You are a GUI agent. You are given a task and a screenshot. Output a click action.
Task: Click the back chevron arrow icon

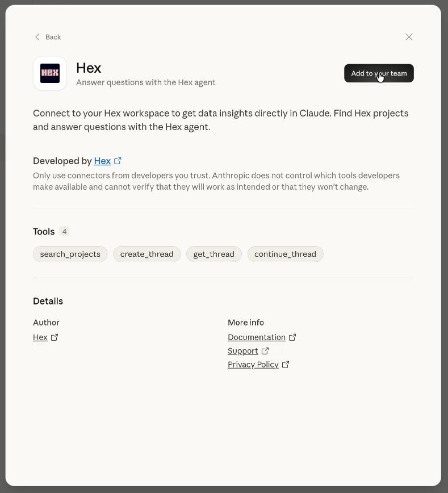[x=37, y=37]
